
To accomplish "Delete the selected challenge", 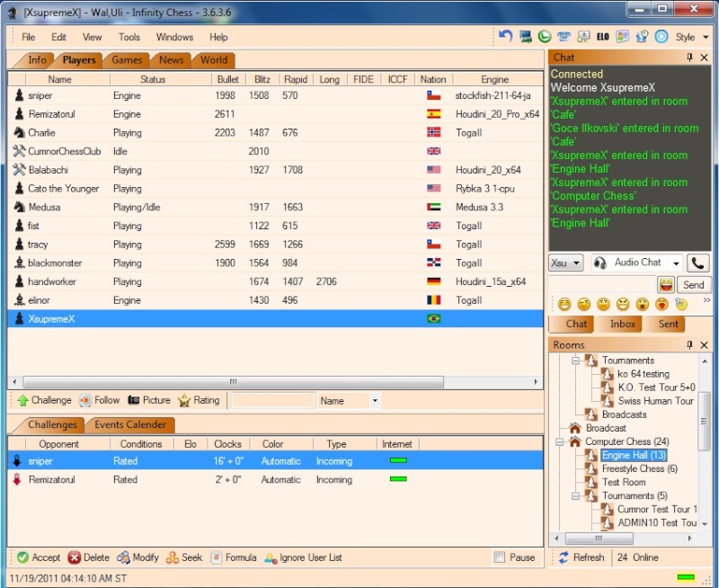I will click(88, 557).
